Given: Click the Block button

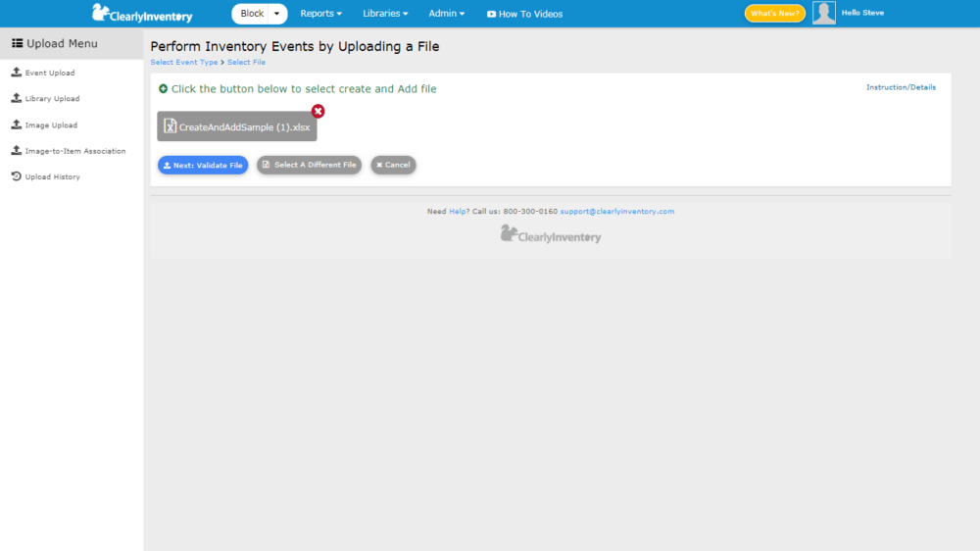Looking at the screenshot, I should 252,14.
